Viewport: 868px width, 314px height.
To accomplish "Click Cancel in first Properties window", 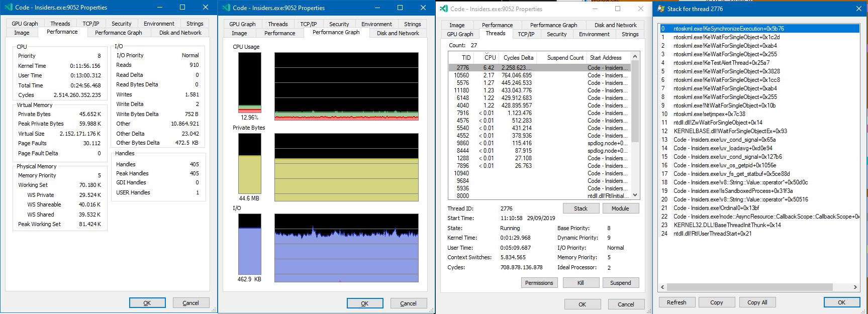I will tap(190, 303).
